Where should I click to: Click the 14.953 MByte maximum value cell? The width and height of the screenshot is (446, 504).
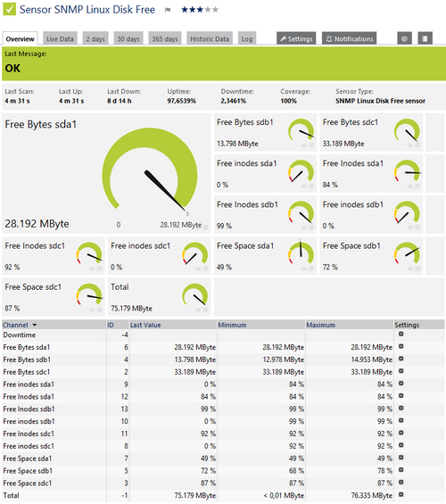click(372, 359)
